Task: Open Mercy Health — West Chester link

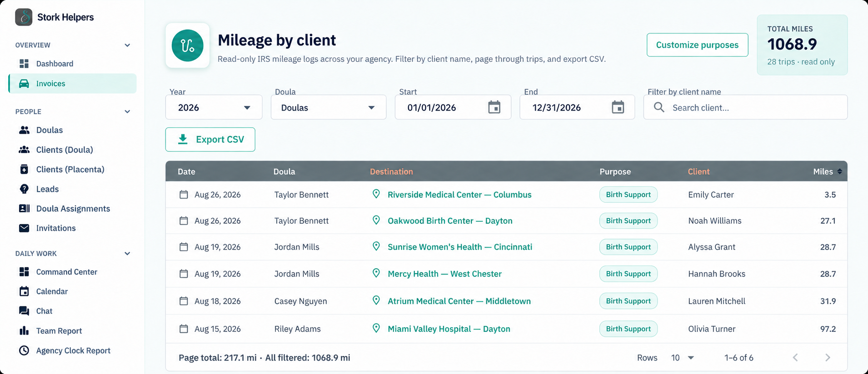Action: click(444, 274)
